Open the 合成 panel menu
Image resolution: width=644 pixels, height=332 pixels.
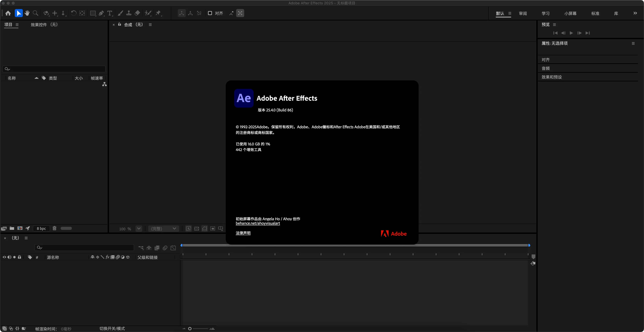tap(150, 24)
